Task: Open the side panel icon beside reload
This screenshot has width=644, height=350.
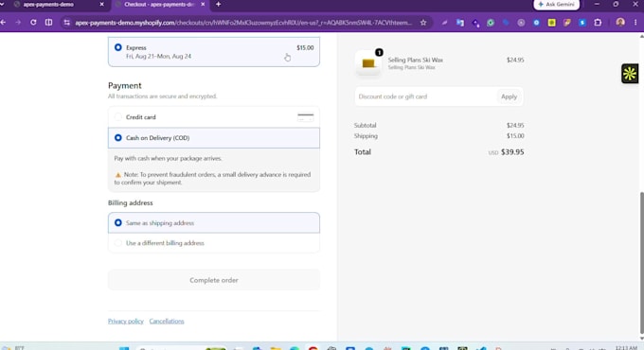Action: click(48, 23)
